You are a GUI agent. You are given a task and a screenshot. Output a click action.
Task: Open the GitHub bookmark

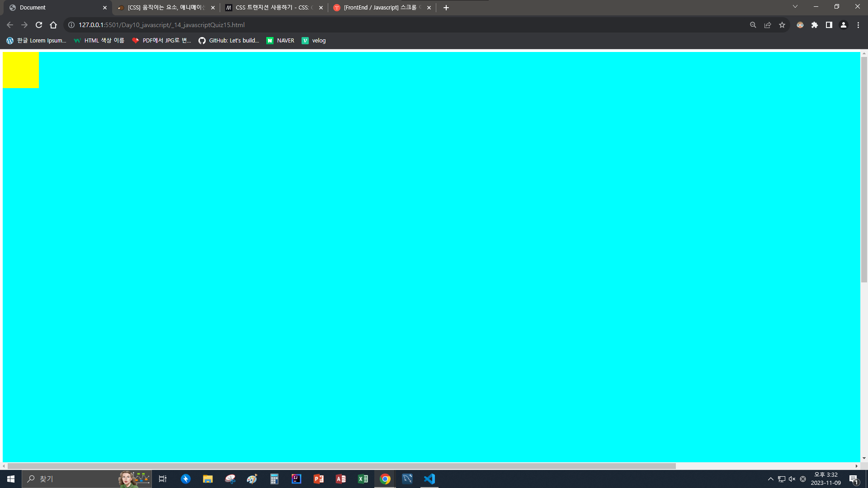point(229,41)
